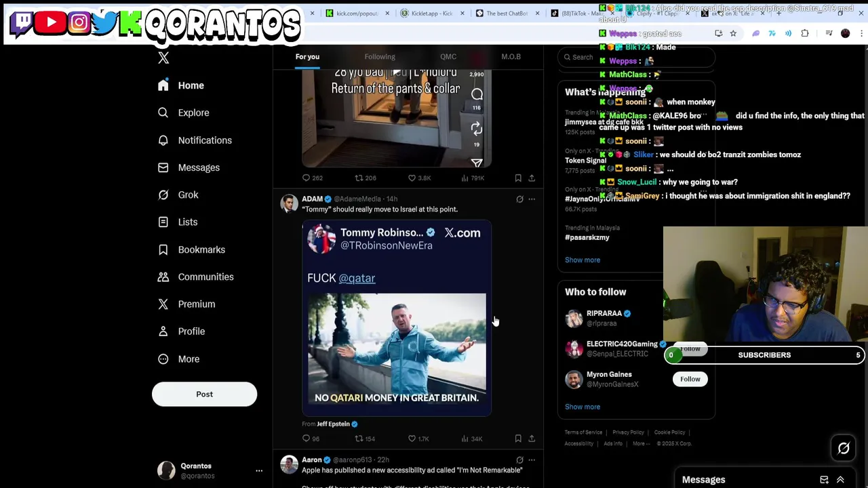868x488 pixels.
Task: Open the more menu on Aaron's post
Action: click(x=532, y=460)
